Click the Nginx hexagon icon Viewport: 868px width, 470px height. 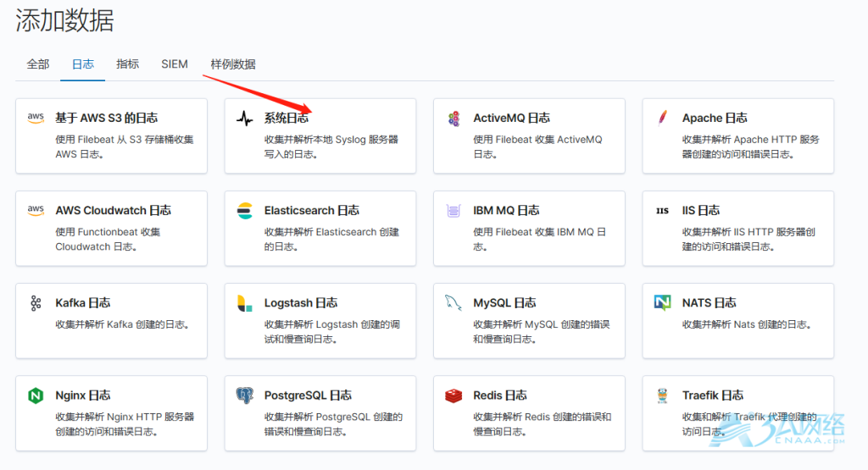pyautogui.click(x=36, y=395)
